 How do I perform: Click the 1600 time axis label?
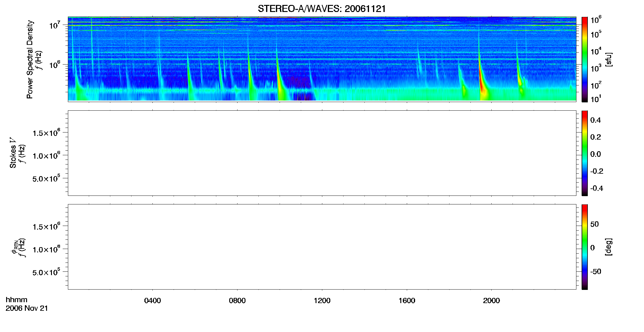407,301
